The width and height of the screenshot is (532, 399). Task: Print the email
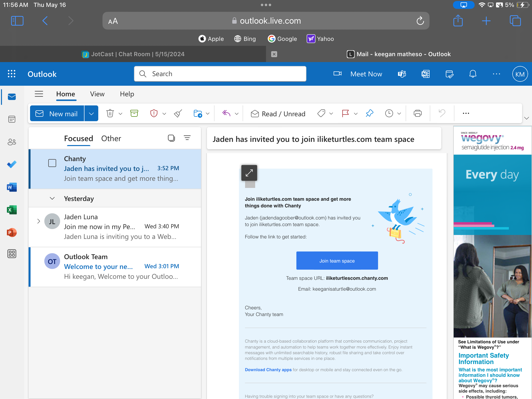coord(418,113)
